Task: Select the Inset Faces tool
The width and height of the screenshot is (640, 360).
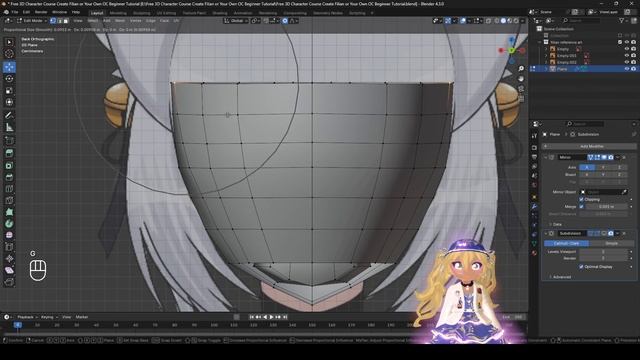Action: (9, 165)
